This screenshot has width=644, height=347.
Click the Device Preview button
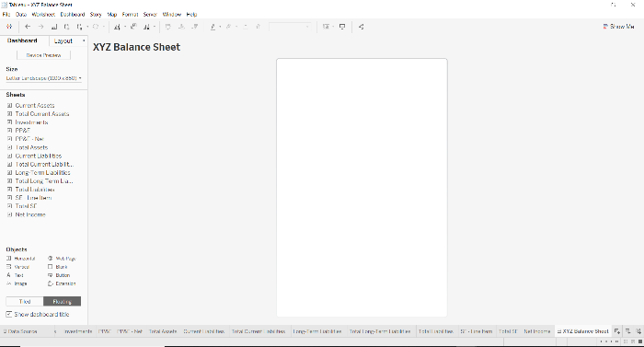point(43,55)
